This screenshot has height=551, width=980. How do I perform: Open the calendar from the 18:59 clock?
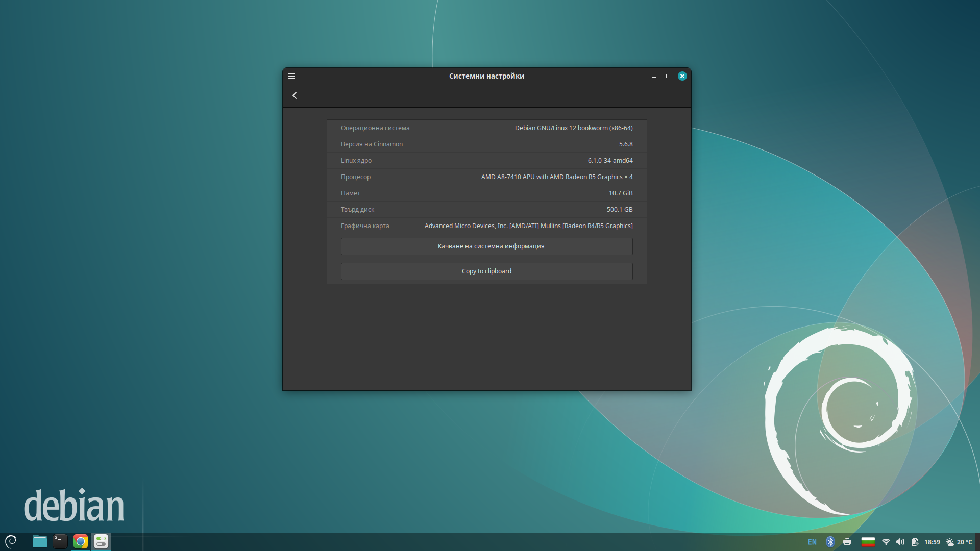click(x=932, y=542)
